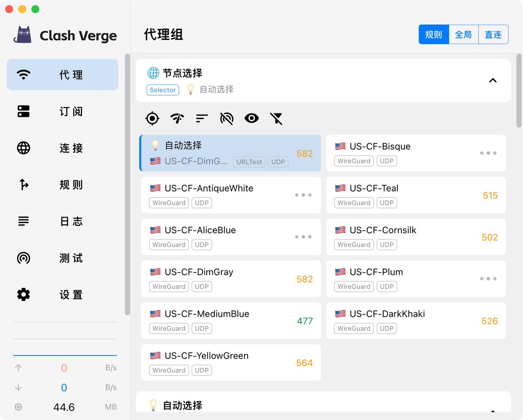Select the US-CF-DimGray node
Screen dimensions: 523x420
231,279
